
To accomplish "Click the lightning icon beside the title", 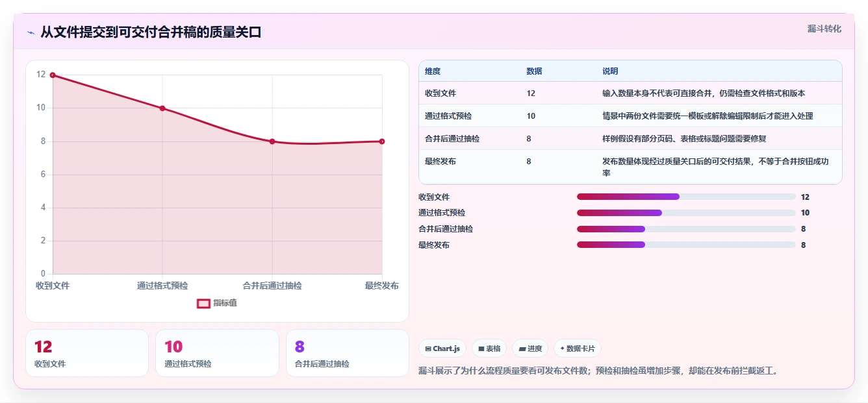I will click(31, 32).
